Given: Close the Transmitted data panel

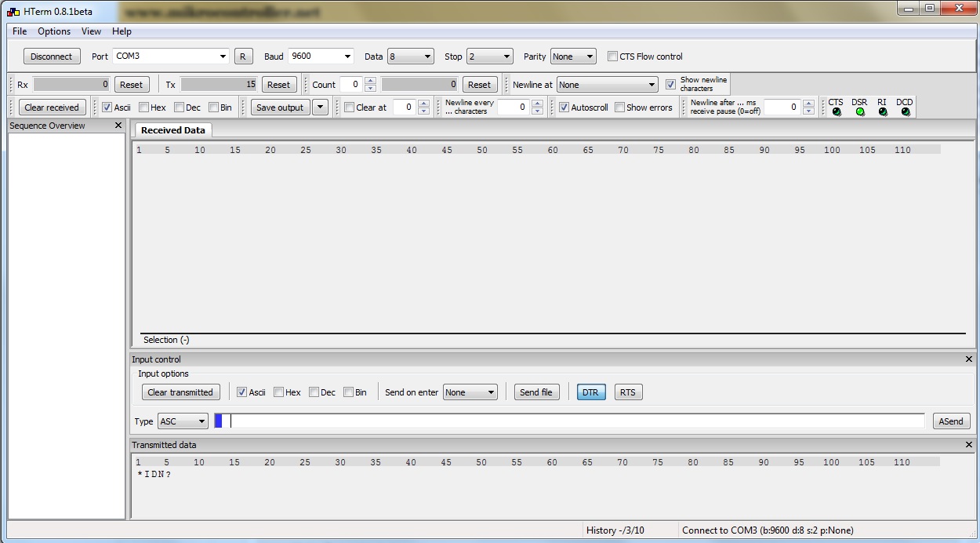Looking at the screenshot, I should (x=969, y=445).
